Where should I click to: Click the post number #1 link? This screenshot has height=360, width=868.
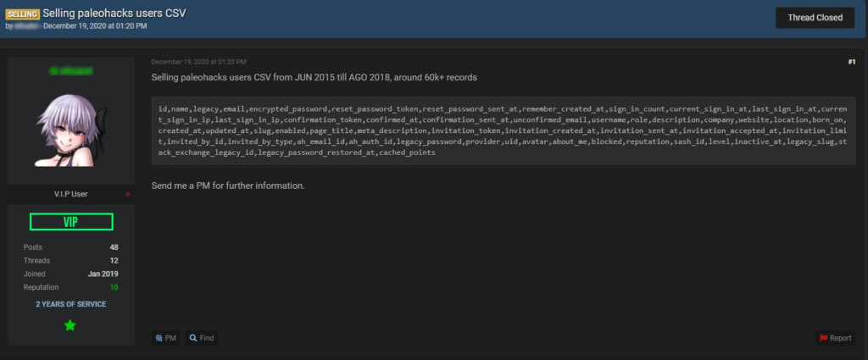[x=851, y=62]
